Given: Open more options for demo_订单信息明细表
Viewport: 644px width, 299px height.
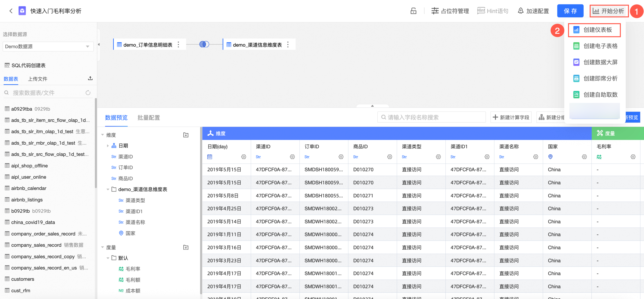Looking at the screenshot, I should point(178,44).
